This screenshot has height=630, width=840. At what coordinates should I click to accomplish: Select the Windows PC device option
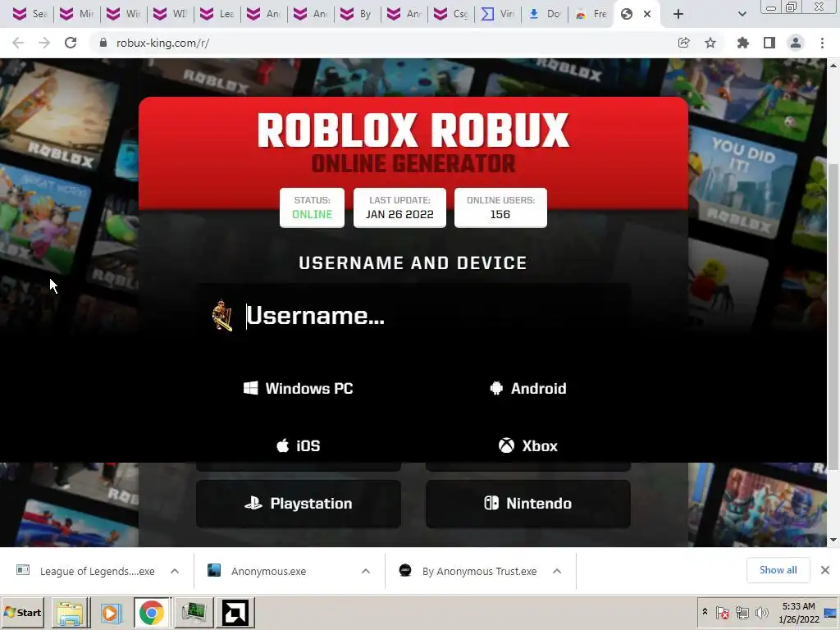click(x=299, y=388)
